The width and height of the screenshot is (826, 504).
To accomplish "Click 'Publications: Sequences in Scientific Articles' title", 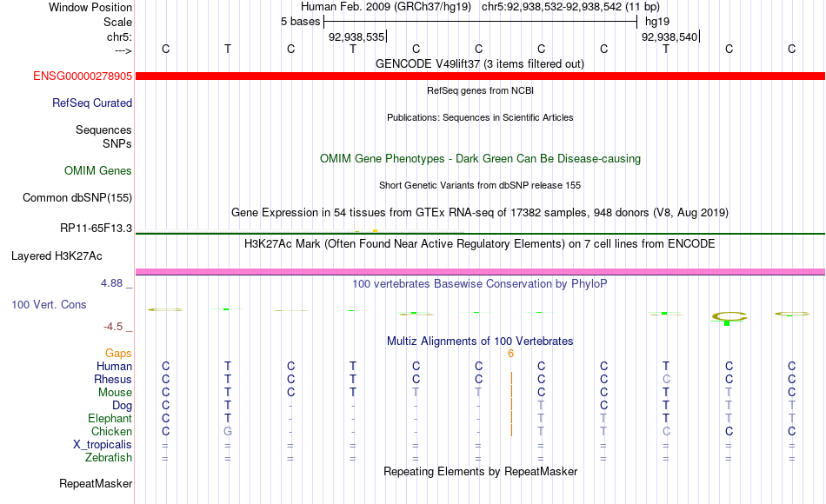I will (x=480, y=117).
